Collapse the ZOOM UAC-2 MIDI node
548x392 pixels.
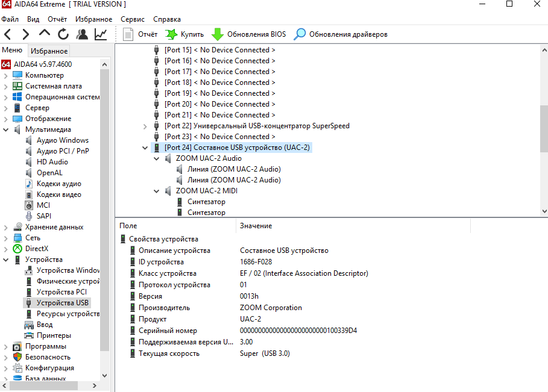pyautogui.click(x=157, y=191)
